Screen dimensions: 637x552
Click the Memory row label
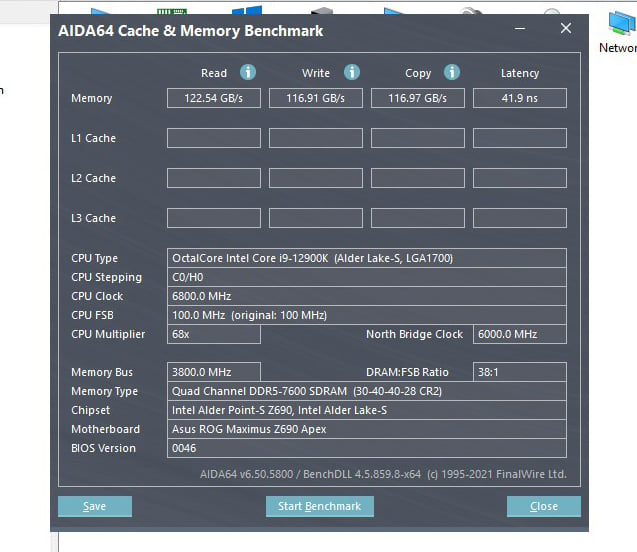point(91,98)
